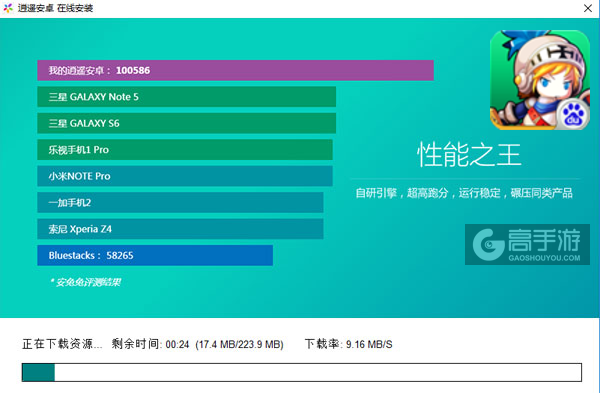
Task: Select the 小米NOTE Pro bar
Action: (185, 176)
